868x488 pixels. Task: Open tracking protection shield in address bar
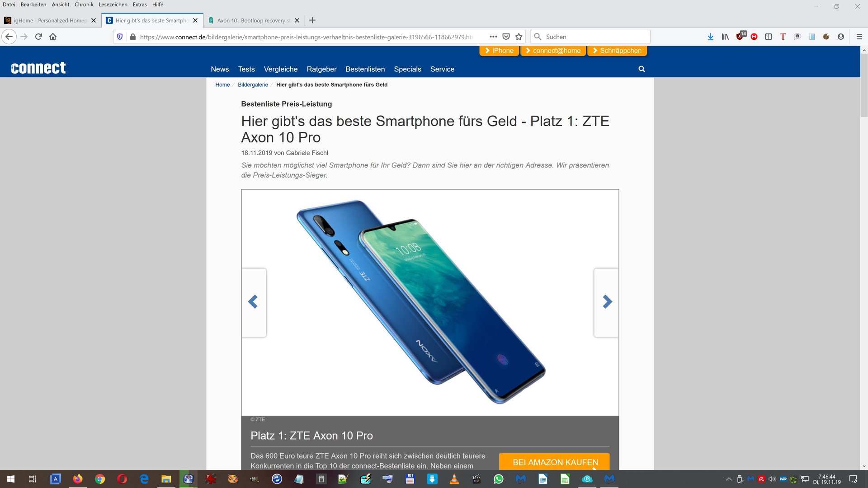pyautogui.click(x=120, y=37)
